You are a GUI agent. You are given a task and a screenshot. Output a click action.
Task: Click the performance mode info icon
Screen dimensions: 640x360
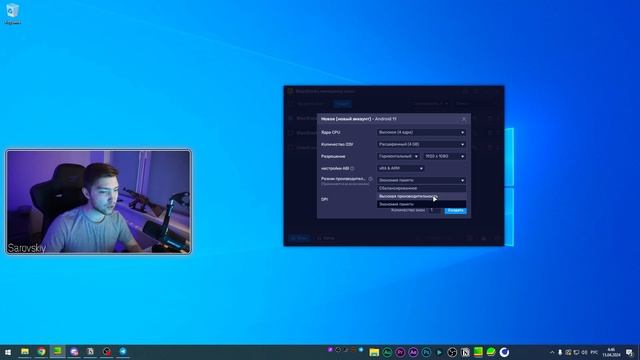tap(370, 179)
